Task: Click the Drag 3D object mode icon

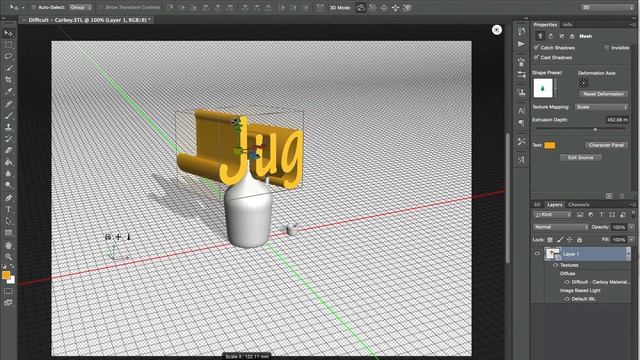Action: pyautogui.click(x=384, y=7)
